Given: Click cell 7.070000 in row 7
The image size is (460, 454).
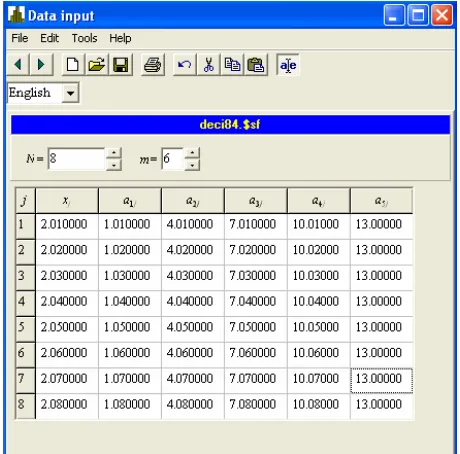Looking at the screenshot, I should (256, 380).
